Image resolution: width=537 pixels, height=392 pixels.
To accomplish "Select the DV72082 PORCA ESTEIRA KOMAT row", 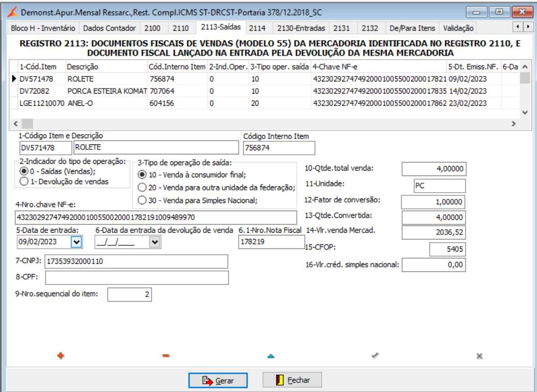I will point(264,91).
